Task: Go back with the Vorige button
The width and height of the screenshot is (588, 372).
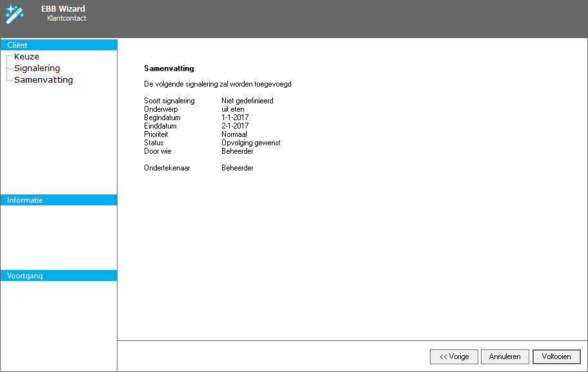Action: click(454, 356)
